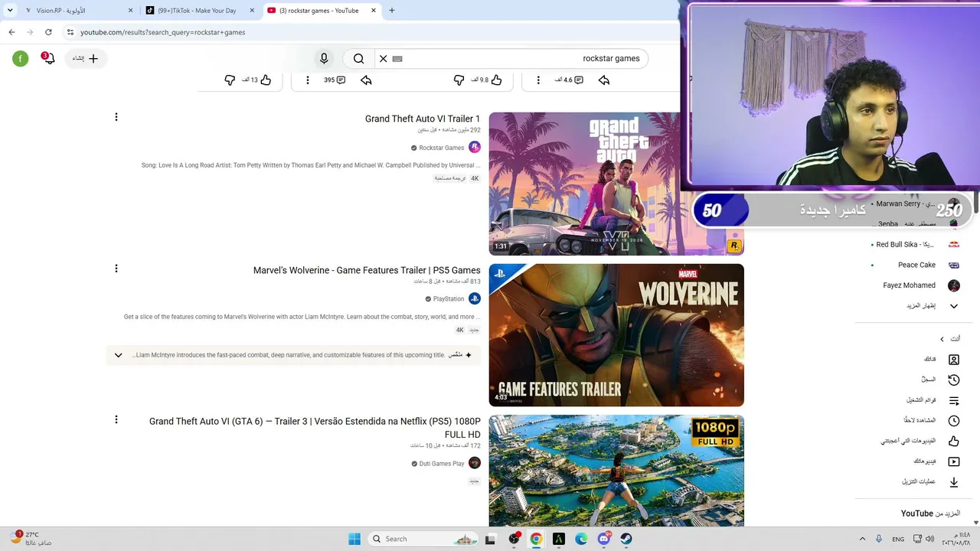The height and width of the screenshot is (551, 980).
Task: Open a new browser tab
Action: (392, 11)
